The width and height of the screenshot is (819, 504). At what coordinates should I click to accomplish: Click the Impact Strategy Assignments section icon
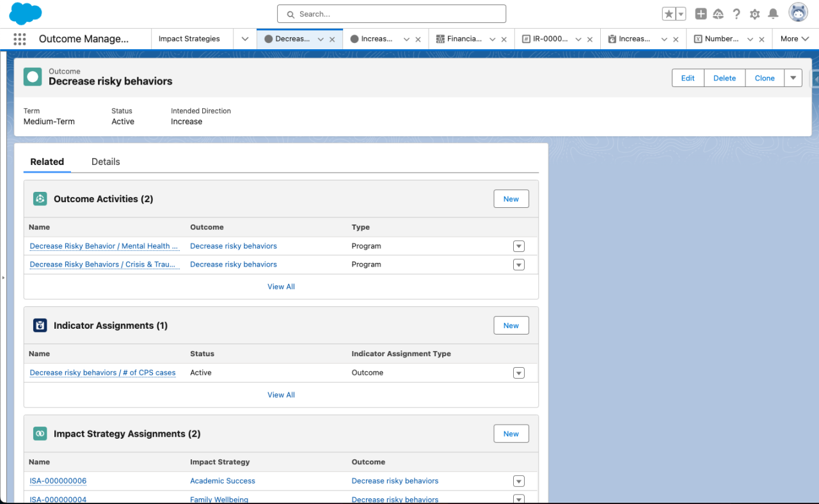click(x=40, y=434)
